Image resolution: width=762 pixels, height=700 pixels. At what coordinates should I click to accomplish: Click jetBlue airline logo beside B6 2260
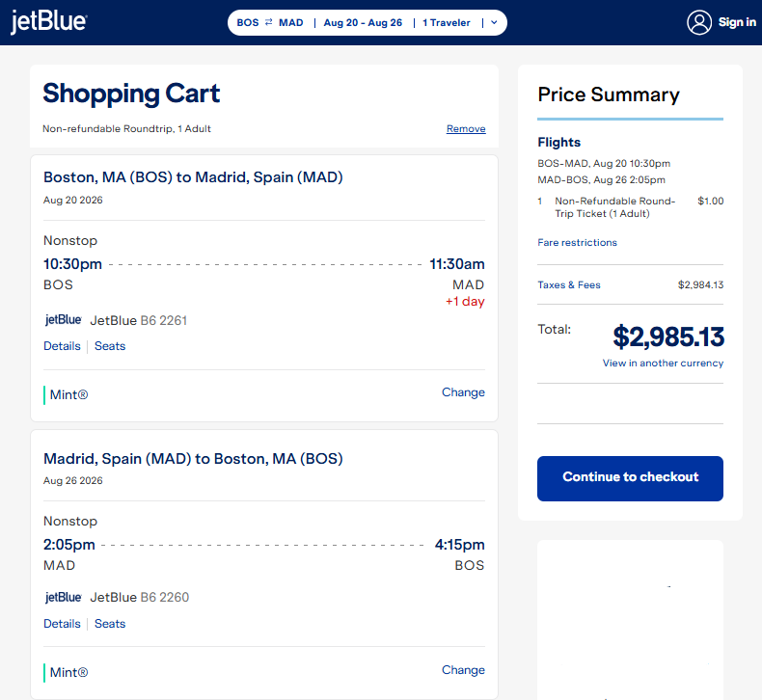tap(63, 597)
